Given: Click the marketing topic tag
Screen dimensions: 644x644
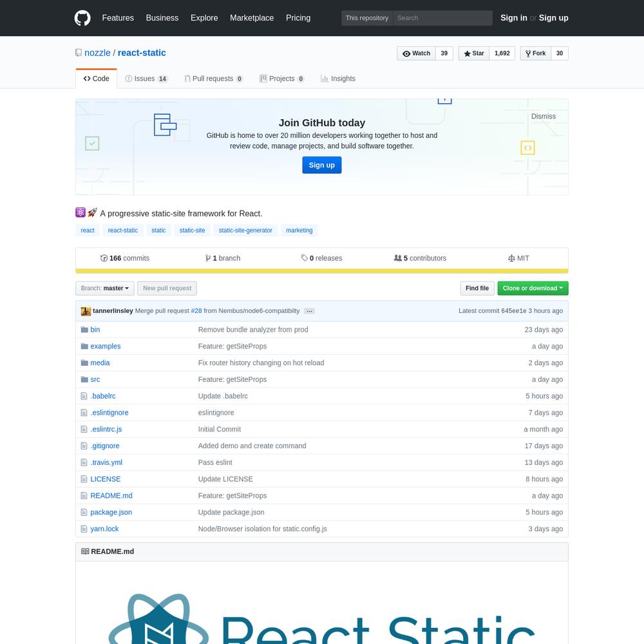Looking at the screenshot, I should coord(299,231).
